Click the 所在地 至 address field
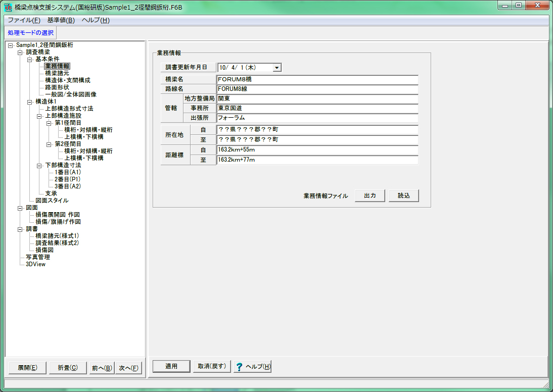 click(x=317, y=139)
